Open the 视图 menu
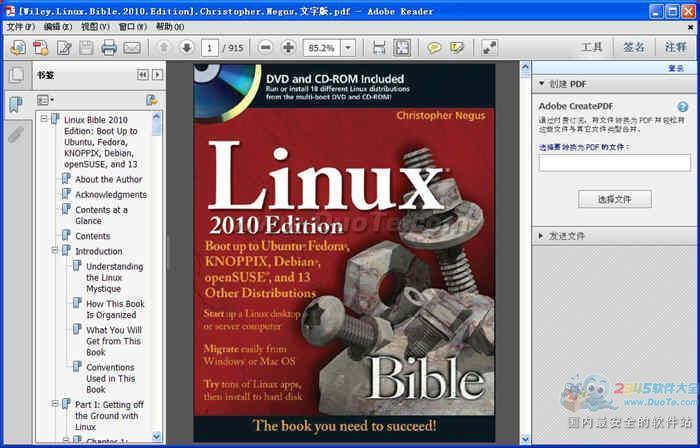700x448 pixels. coord(95,27)
